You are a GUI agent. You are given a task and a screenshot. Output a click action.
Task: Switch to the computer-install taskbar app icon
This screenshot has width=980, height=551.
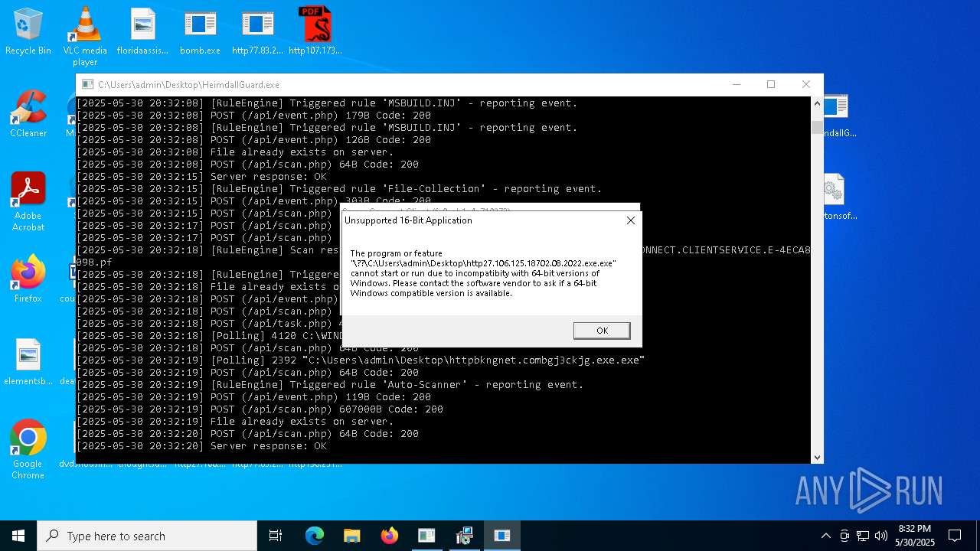point(464,536)
